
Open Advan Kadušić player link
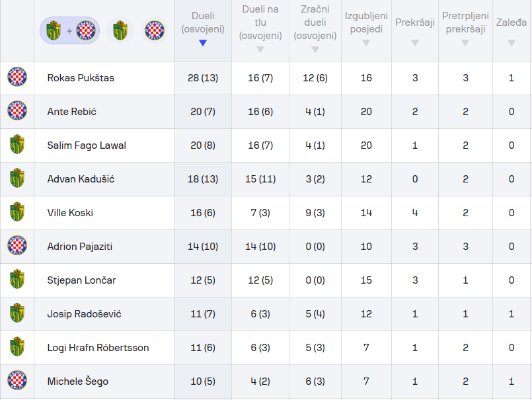click(81, 179)
